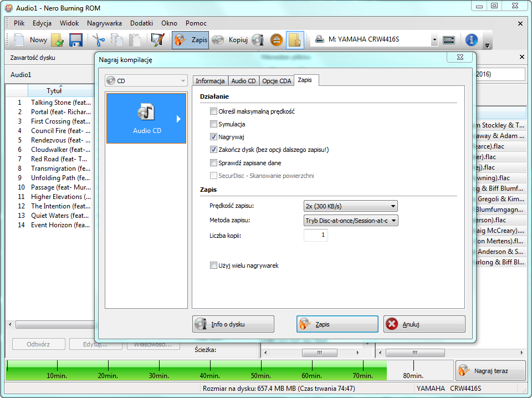
Task: Open the disc type CD dropdown
Action: [146, 81]
